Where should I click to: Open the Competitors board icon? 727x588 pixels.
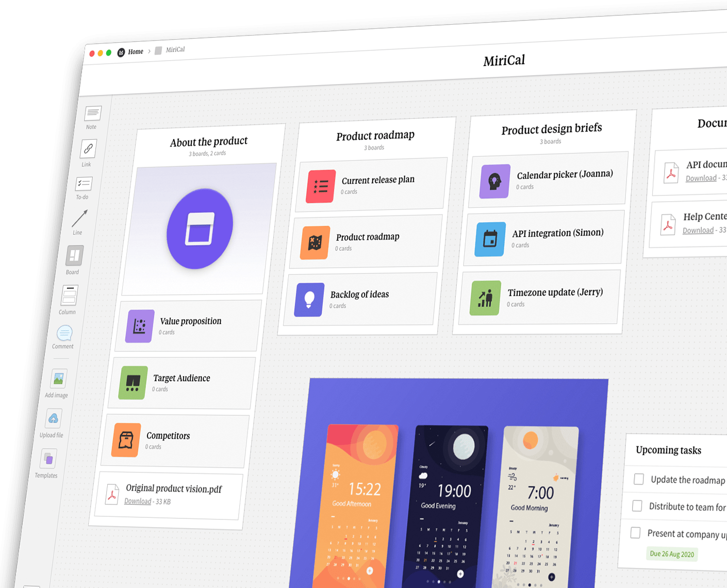[126, 440]
